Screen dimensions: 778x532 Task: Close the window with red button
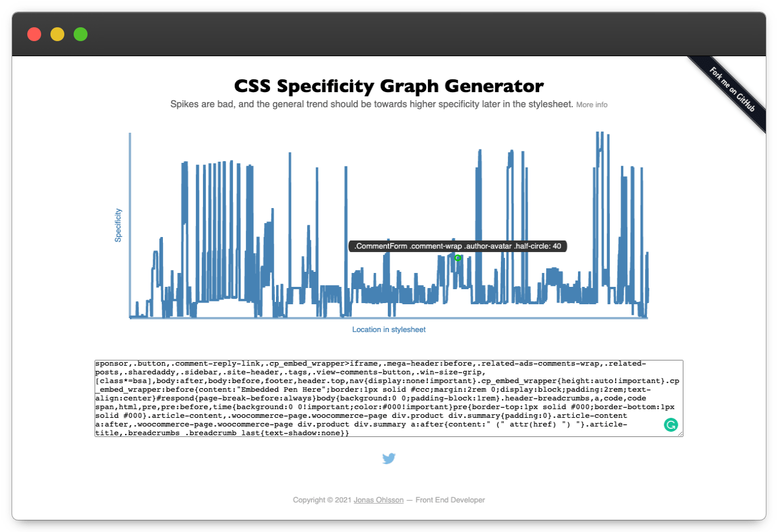click(x=34, y=34)
